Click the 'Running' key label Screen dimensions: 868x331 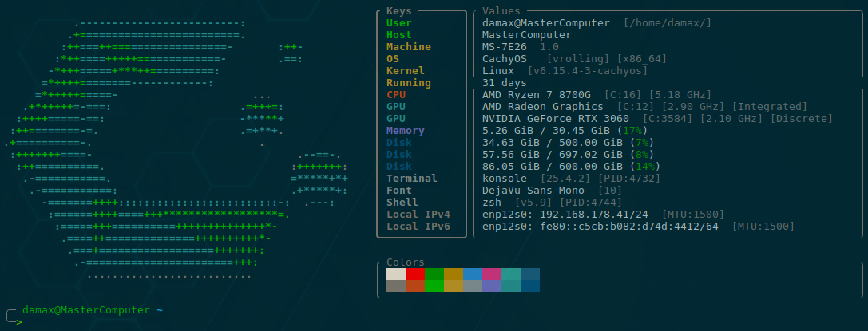tap(409, 83)
